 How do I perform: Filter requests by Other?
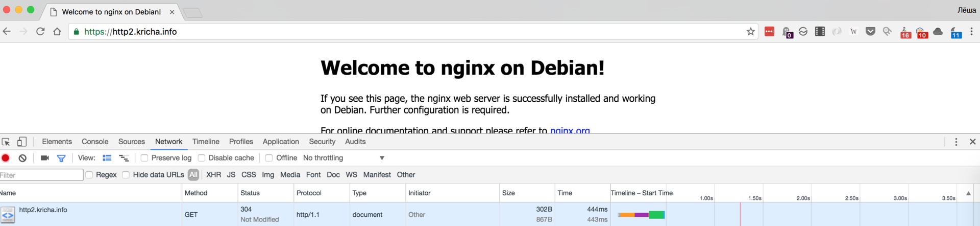click(x=406, y=175)
